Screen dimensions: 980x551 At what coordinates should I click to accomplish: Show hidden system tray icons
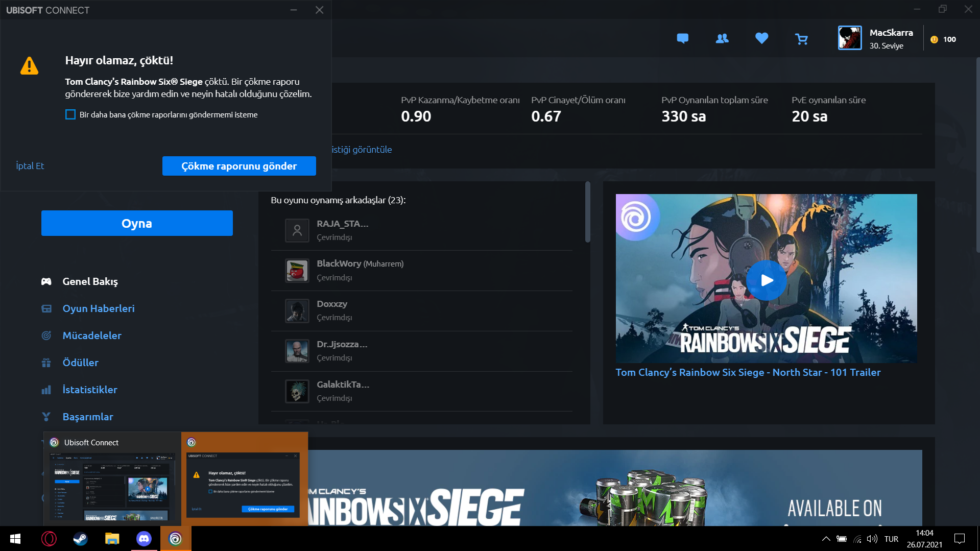point(826,539)
